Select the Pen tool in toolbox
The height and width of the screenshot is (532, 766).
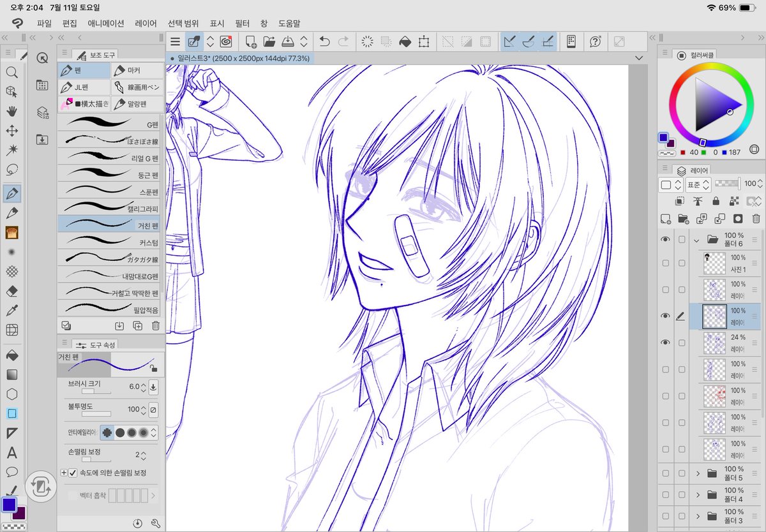point(11,193)
